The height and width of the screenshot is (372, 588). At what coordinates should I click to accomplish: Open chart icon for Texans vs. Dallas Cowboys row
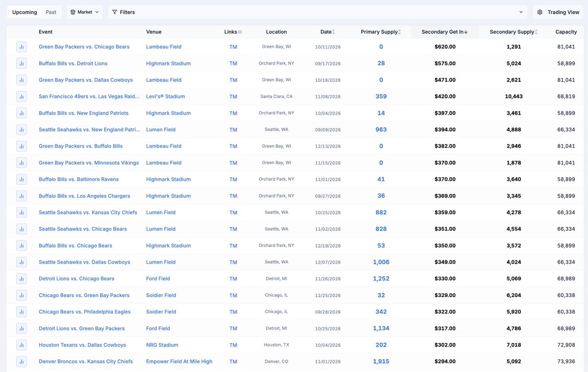coord(22,345)
